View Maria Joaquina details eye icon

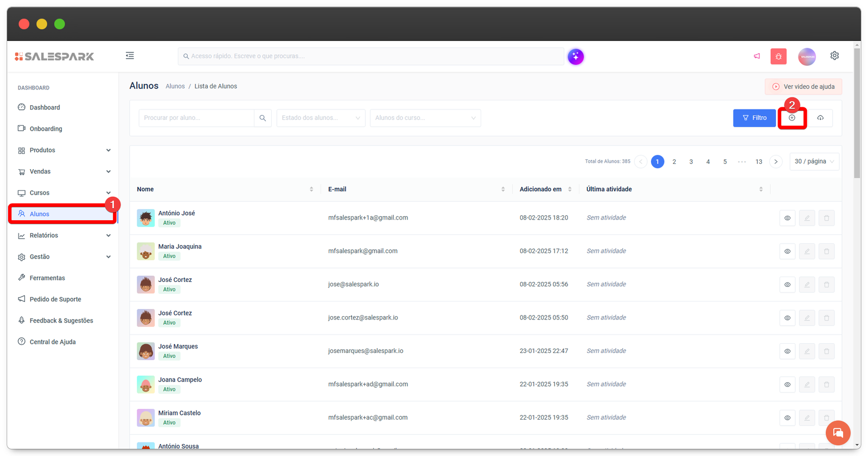[x=787, y=252]
